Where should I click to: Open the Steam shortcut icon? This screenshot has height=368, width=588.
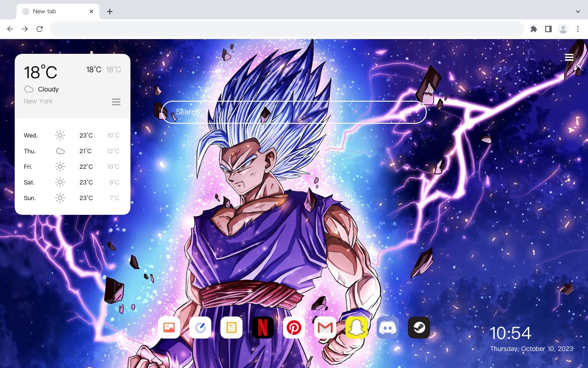pos(419,328)
